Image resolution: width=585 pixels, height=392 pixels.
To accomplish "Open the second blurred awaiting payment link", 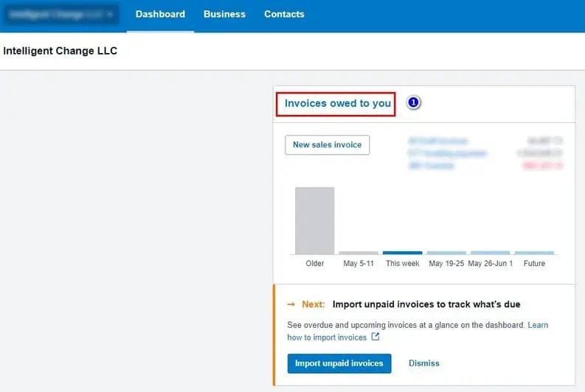I will click(447, 153).
